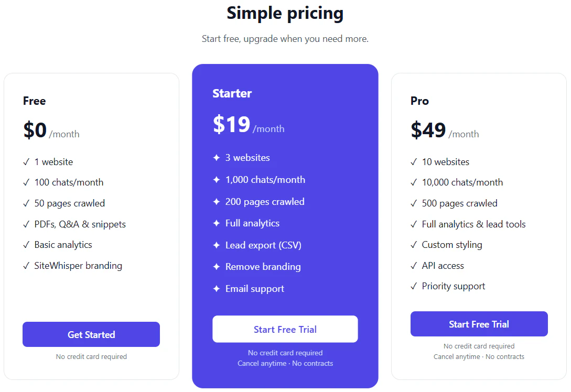Click the checkmark next to 1 website
The height and width of the screenshot is (392, 571).
tap(26, 162)
